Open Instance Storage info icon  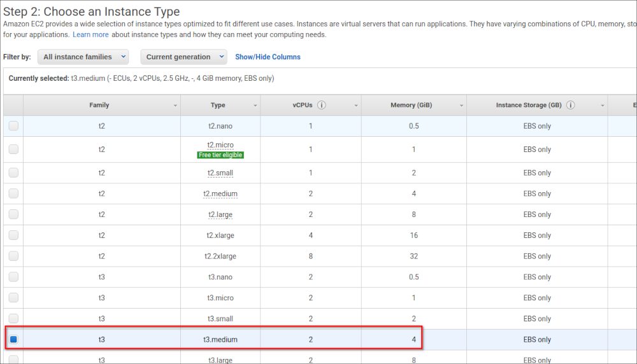point(570,105)
